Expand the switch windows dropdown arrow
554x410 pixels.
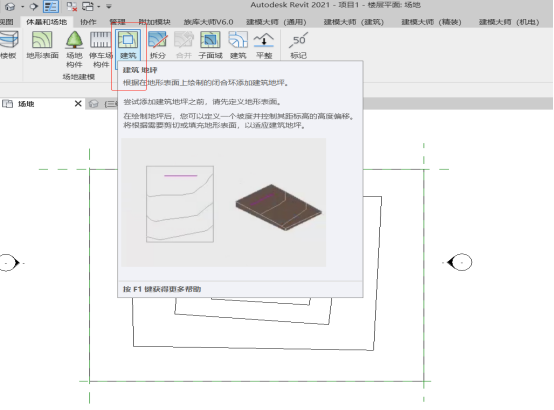(98, 6)
